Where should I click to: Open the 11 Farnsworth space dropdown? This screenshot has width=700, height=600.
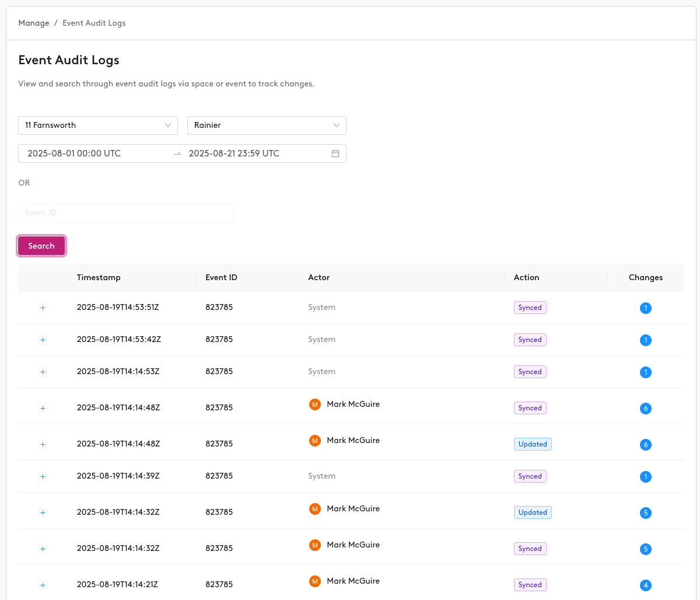[x=98, y=125]
